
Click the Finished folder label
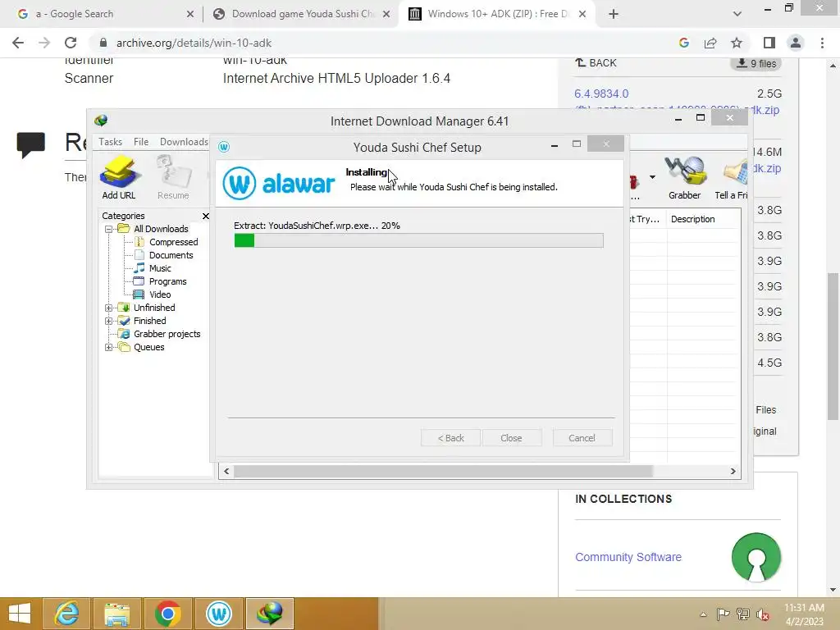pyautogui.click(x=149, y=321)
